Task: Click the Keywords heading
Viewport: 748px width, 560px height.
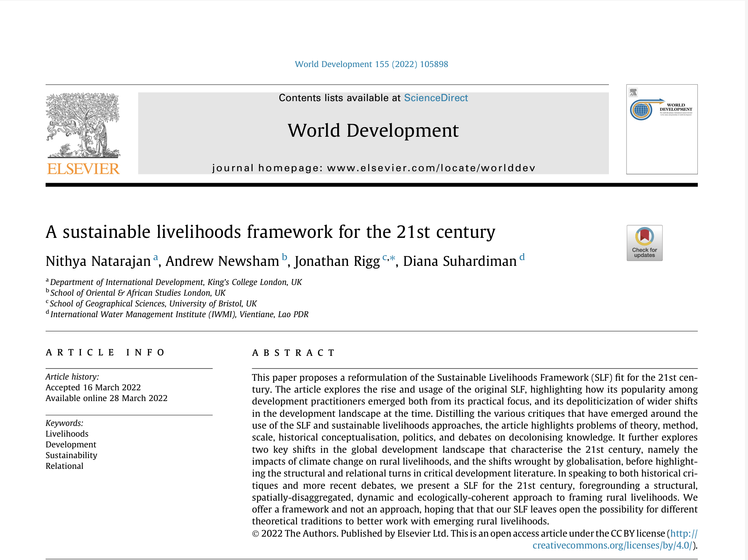Action: pyautogui.click(x=64, y=423)
